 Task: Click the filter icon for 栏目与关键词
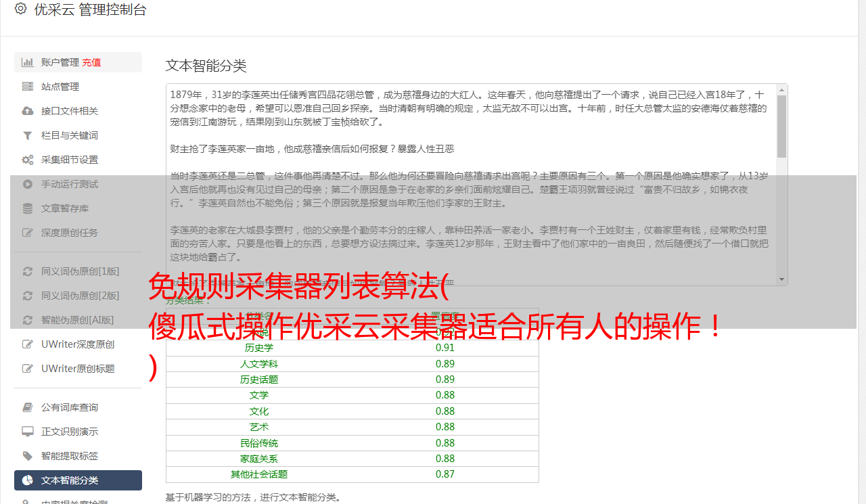coord(28,135)
